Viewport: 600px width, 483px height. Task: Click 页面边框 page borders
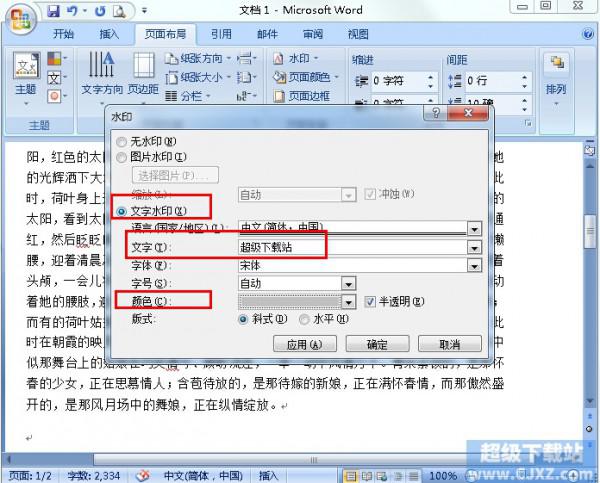tap(302, 96)
